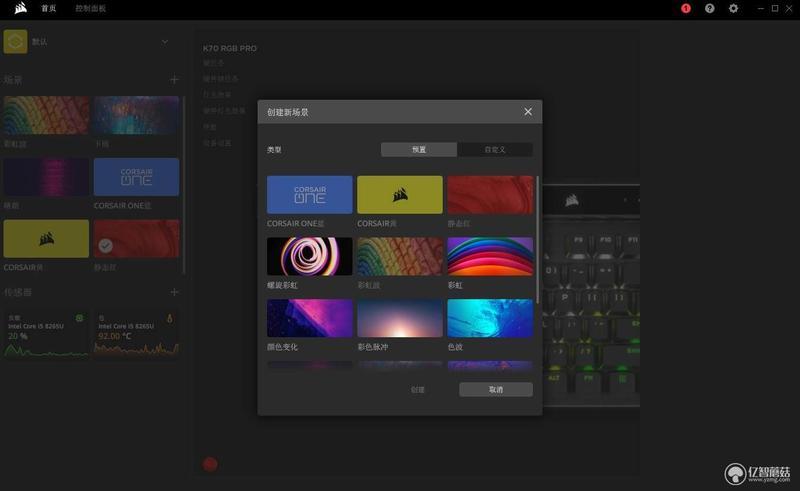
Task: Click the Corsair sail logo in top bar
Action: pos(20,8)
